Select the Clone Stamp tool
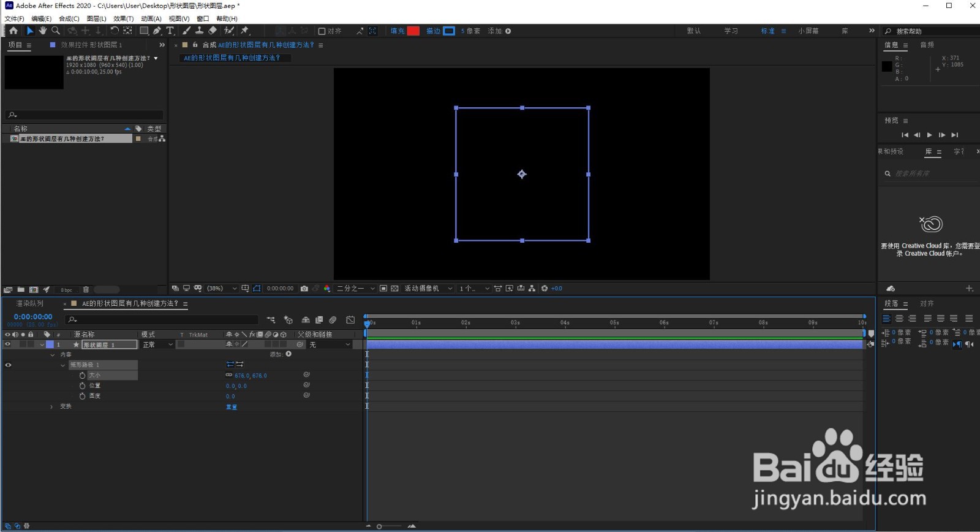 click(199, 31)
